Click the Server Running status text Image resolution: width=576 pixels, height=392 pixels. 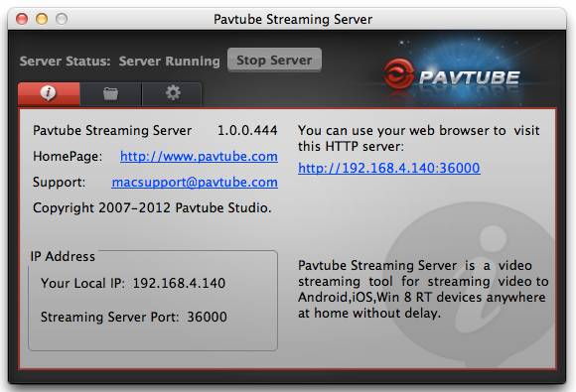(x=170, y=61)
